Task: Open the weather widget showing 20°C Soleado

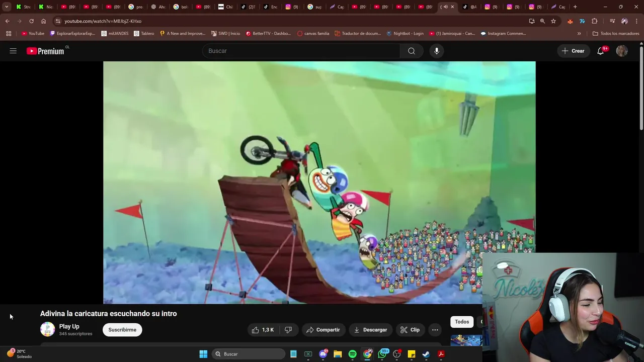Action: (19, 354)
